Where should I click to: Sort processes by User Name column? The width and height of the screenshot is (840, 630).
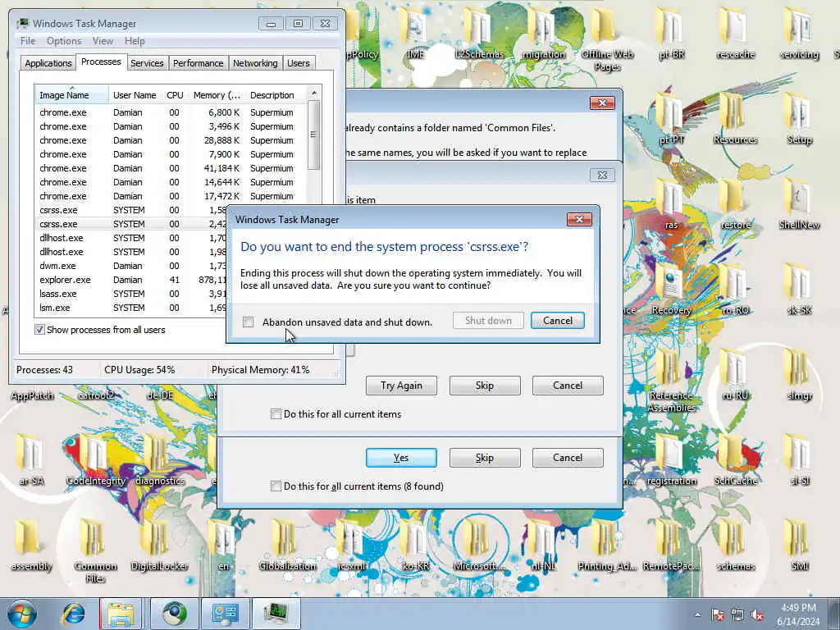click(135, 95)
